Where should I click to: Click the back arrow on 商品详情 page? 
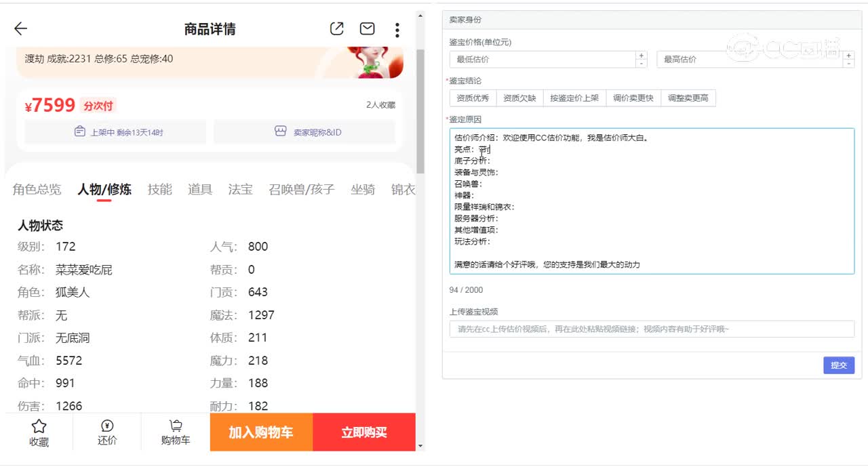click(20, 28)
